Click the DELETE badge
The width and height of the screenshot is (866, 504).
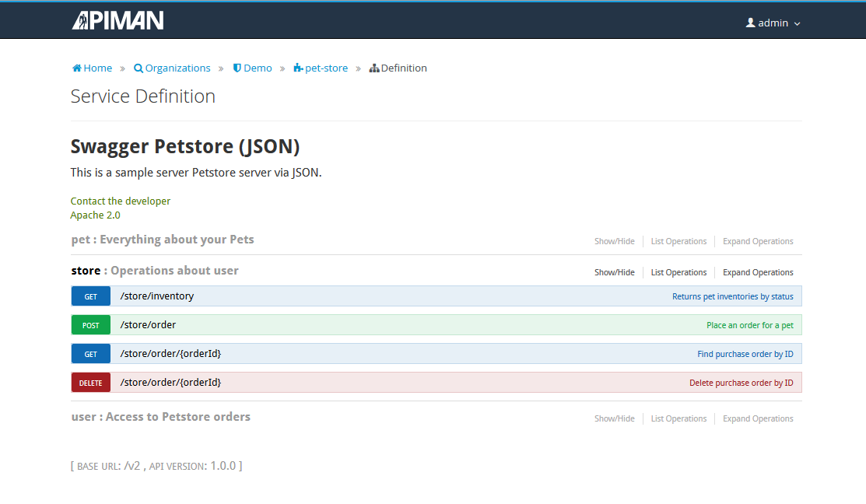90,383
